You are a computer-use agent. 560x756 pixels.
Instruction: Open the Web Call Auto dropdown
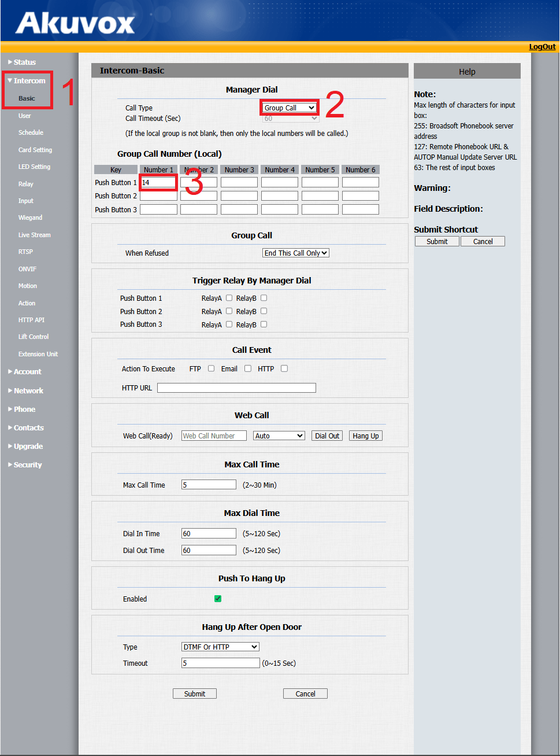click(x=279, y=435)
